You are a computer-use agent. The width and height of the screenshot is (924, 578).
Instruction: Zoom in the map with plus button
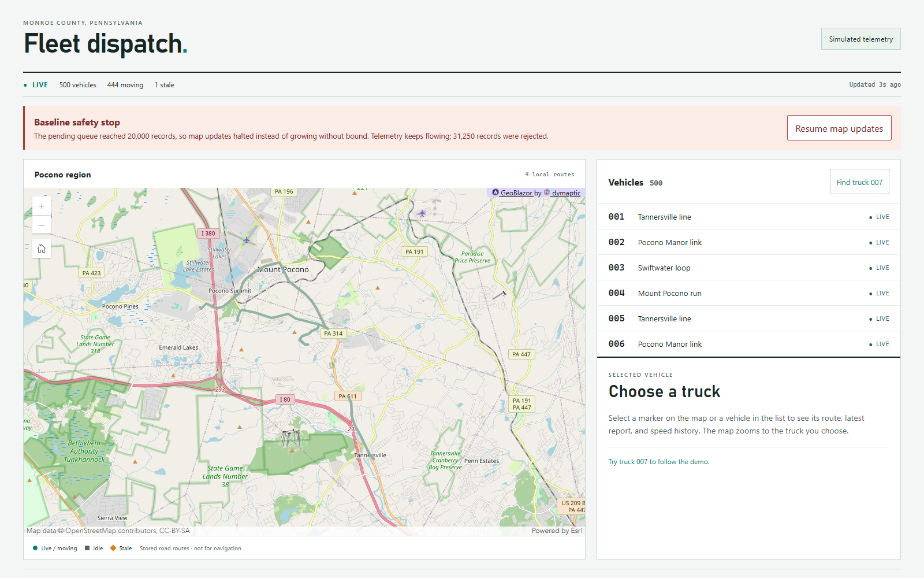[x=42, y=206]
